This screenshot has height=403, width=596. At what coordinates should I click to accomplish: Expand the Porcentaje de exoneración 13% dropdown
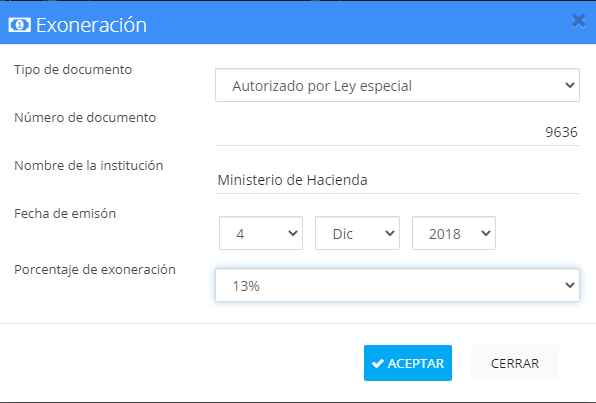click(x=397, y=285)
